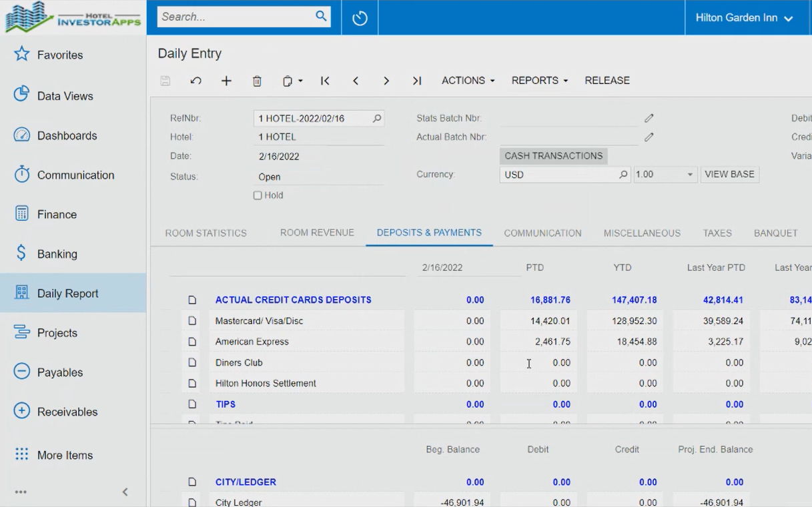Expand the currency rate 1.00 dropdown
This screenshot has width=812, height=507.
tap(690, 175)
